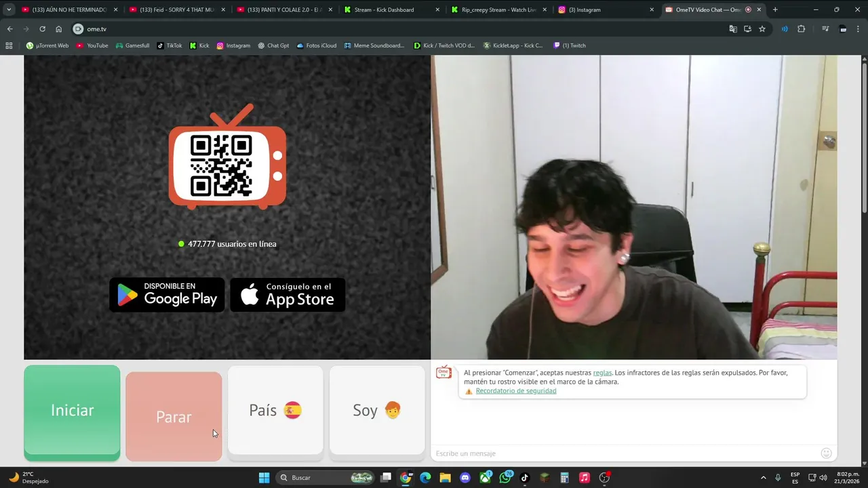Open Kick bookmark

(x=199, y=45)
